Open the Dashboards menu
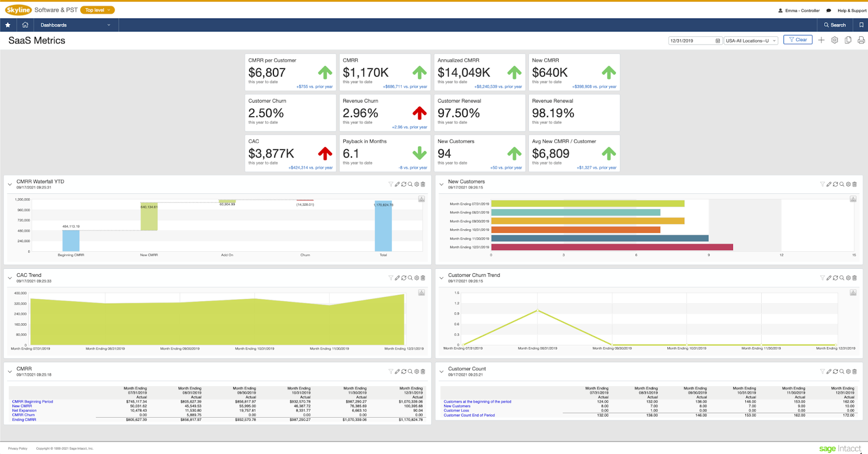 coord(75,25)
